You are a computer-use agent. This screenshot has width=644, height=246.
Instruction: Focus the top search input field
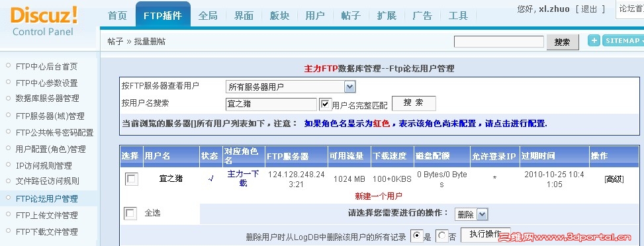tap(498, 42)
